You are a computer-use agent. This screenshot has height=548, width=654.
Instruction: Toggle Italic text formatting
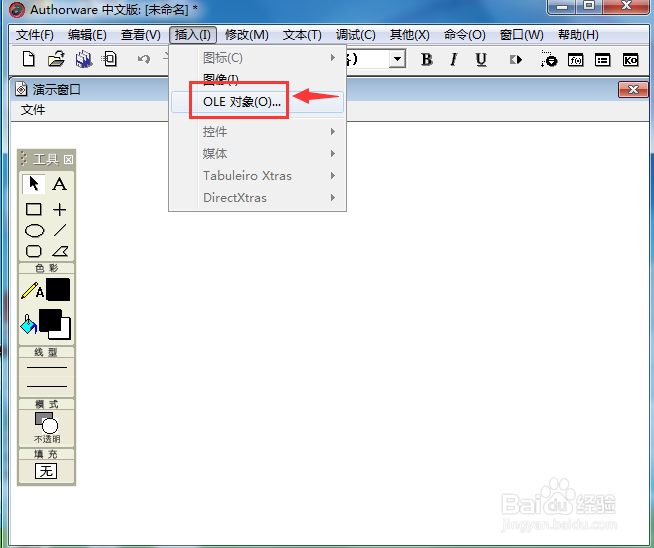454,60
